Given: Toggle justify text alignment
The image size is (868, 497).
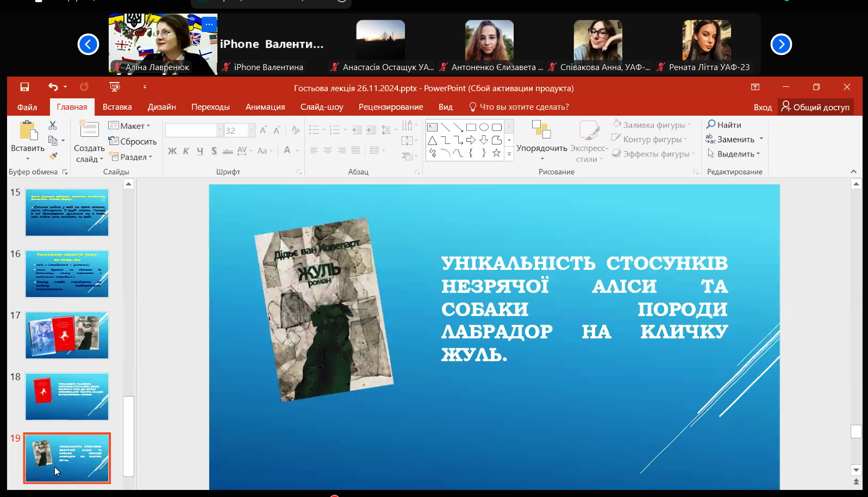Looking at the screenshot, I should coord(355,150).
